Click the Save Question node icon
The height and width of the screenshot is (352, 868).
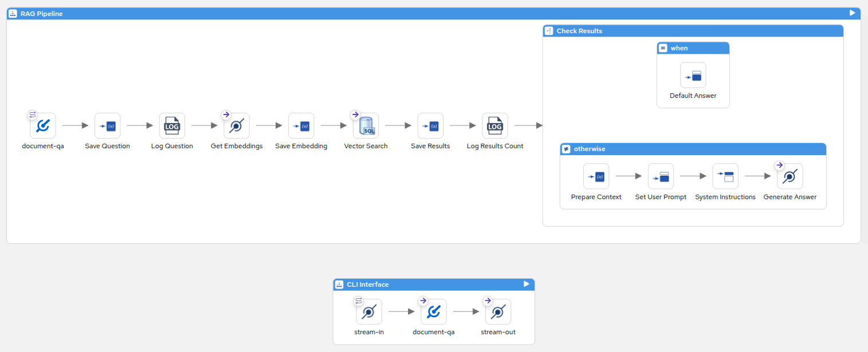tap(108, 125)
